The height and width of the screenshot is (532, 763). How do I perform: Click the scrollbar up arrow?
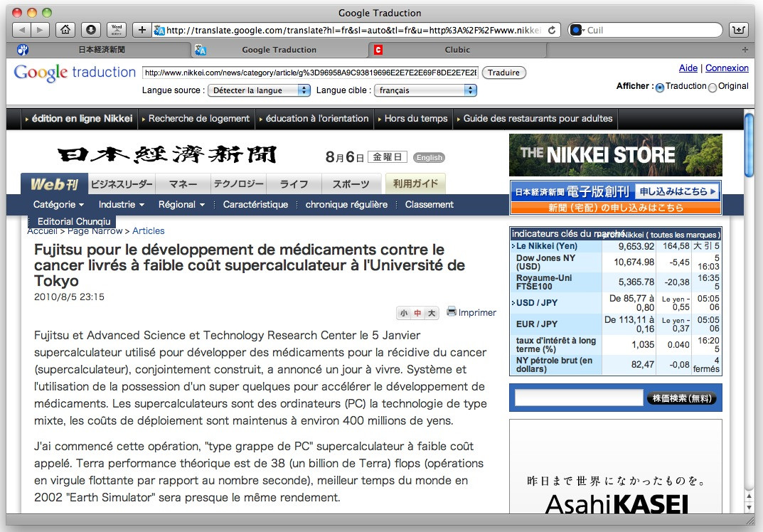(749, 496)
